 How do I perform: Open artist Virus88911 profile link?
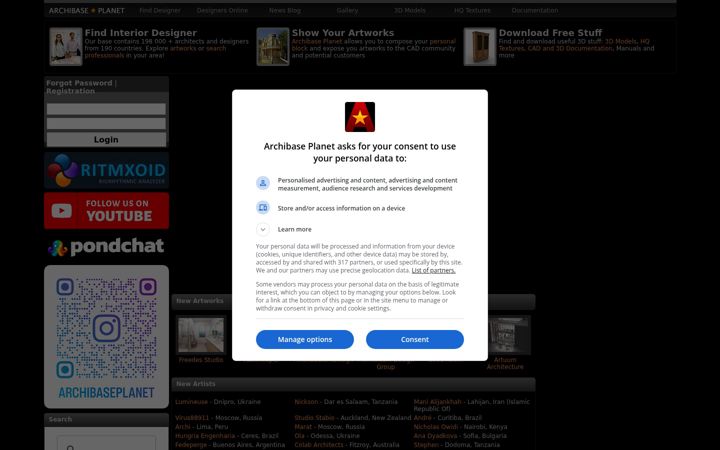click(x=192, y=418)
